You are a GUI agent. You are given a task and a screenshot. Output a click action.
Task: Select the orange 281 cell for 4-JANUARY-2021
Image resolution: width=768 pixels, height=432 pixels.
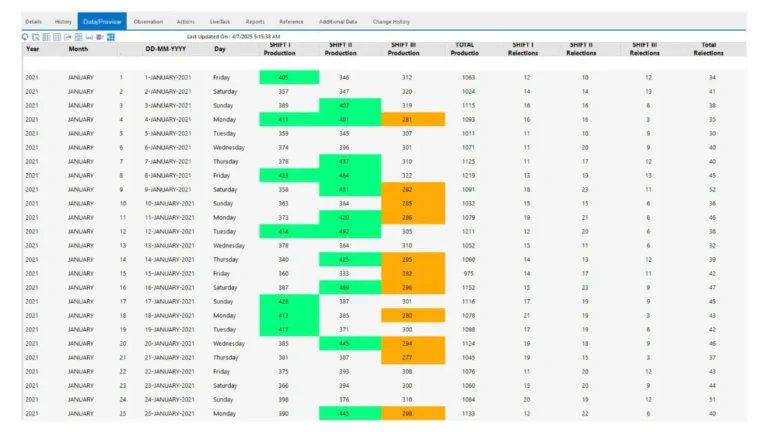(413, 120)
